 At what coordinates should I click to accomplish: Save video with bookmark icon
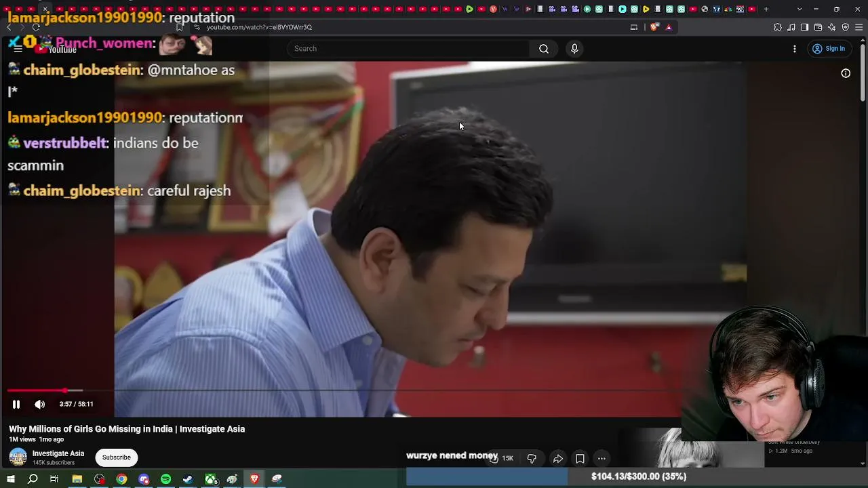(x=580, y=459)
